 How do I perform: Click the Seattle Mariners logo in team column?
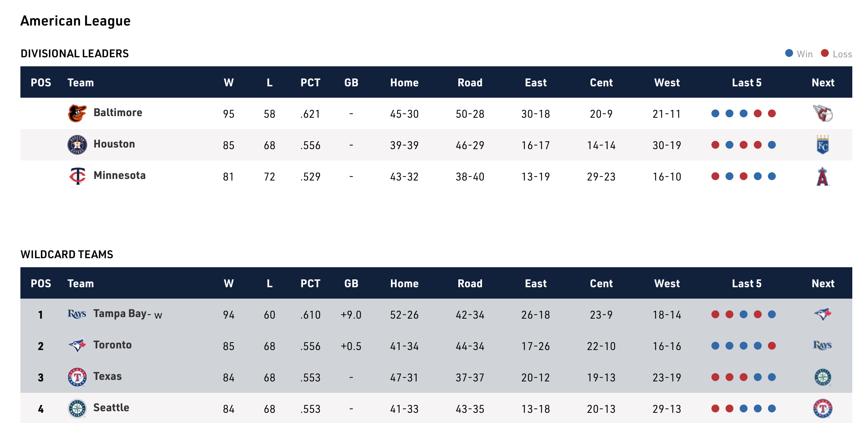click(x=77, y=408)
